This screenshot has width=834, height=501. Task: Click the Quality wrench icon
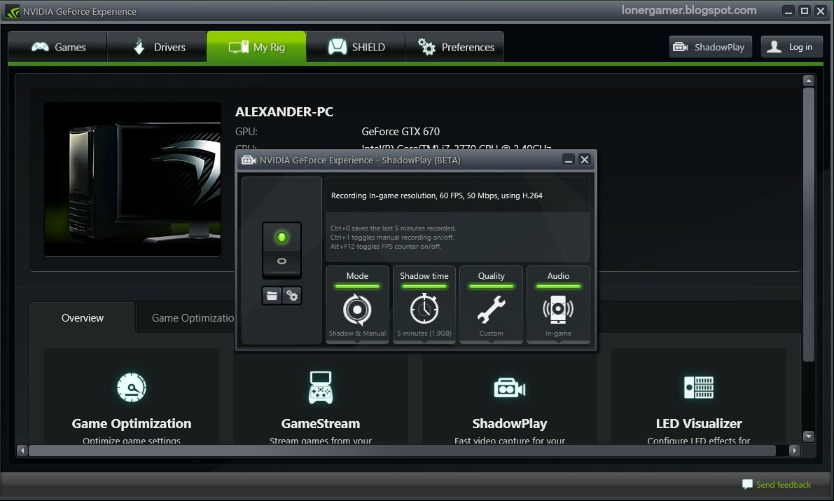tap(491, 310)
